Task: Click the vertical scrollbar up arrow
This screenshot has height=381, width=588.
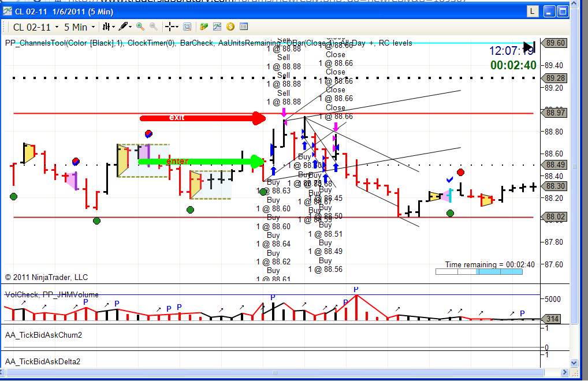Action: point(574,3)
